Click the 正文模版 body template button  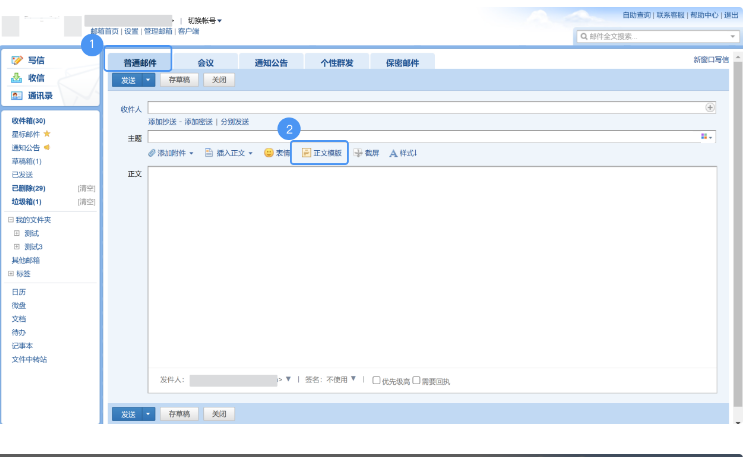tap(321, 153)
